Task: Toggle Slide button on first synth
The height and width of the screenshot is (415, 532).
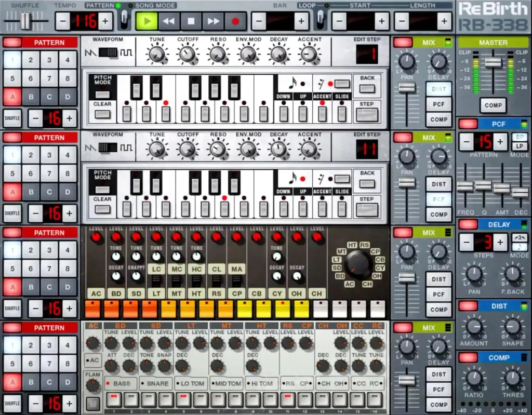Action: [x=342, y=114]
